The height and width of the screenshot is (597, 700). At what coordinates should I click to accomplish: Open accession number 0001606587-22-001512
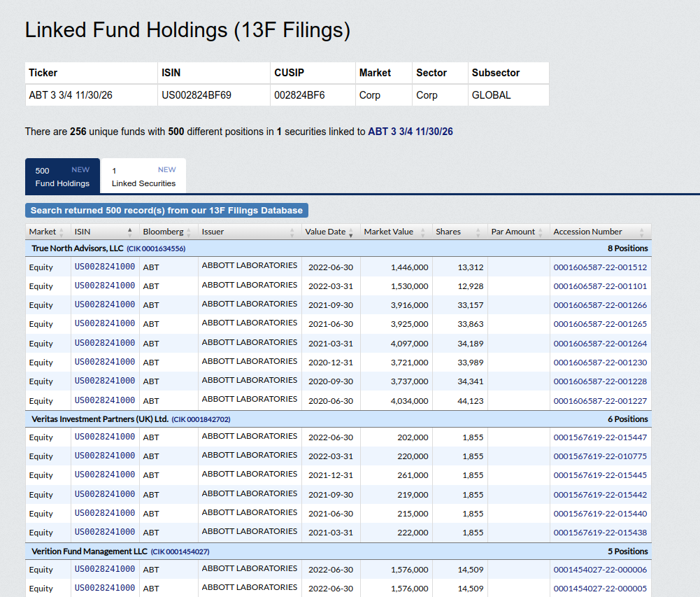point(600,267)
